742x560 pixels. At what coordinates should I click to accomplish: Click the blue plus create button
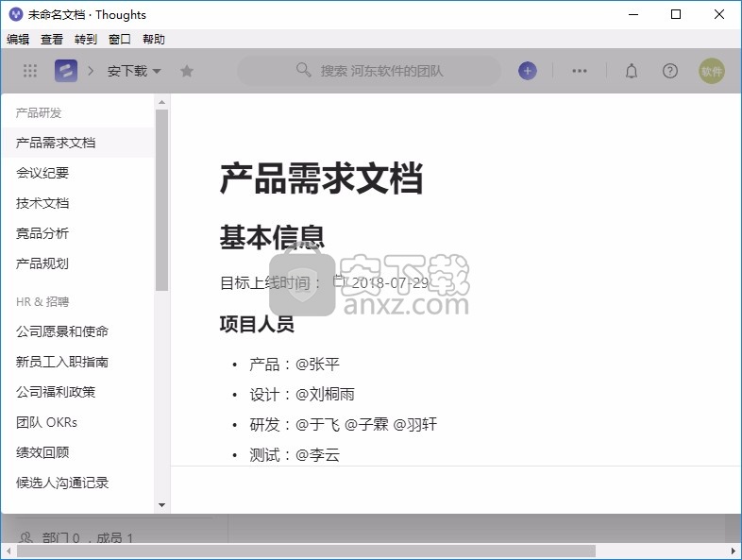(x=527, y=71)
